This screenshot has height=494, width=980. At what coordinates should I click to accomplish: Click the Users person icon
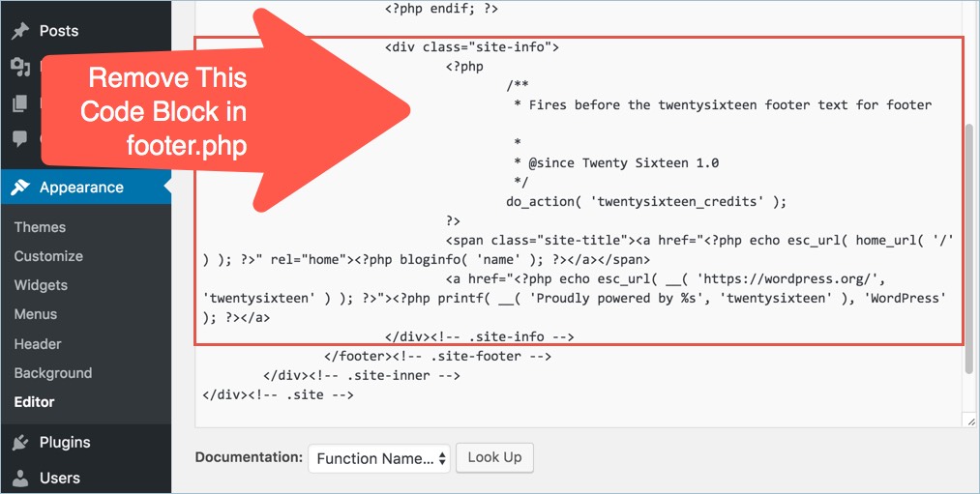(x=20, y=478)
